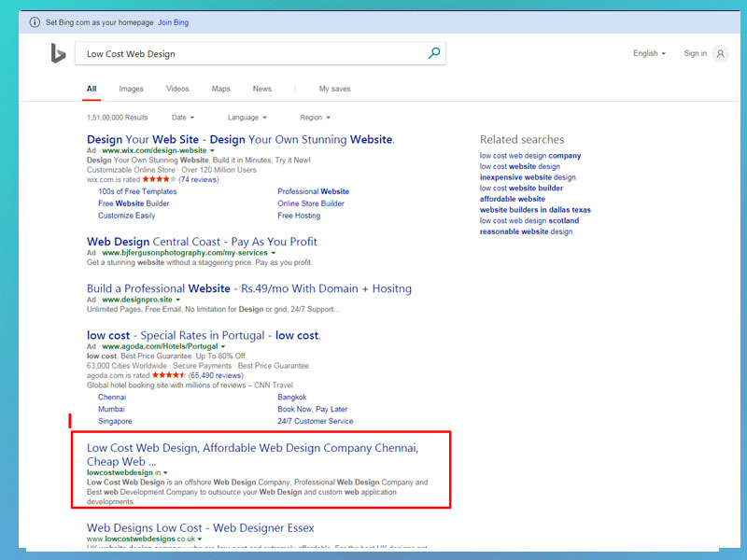Open Low Cost Web Design Chennai result title
747x560 pixels.
252,455
